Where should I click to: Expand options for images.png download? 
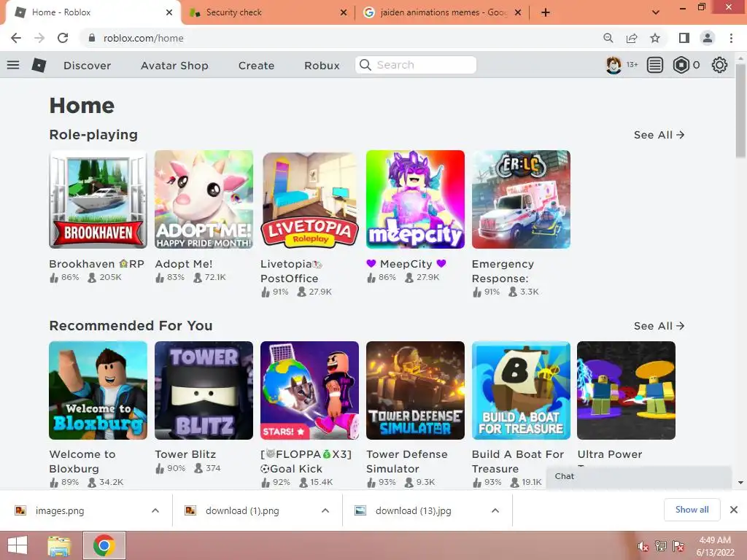click(155, 510)
